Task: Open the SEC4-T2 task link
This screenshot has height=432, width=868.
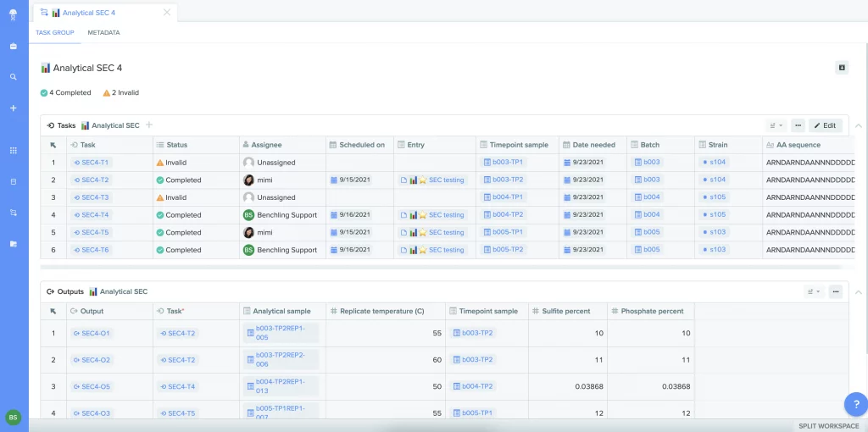Action: coord(92,180)
